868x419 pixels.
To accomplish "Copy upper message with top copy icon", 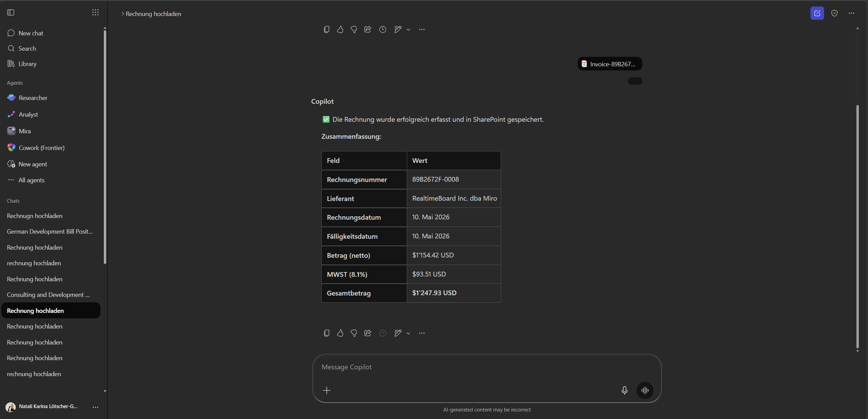I will pyautogui.click(x=326, y=29).
